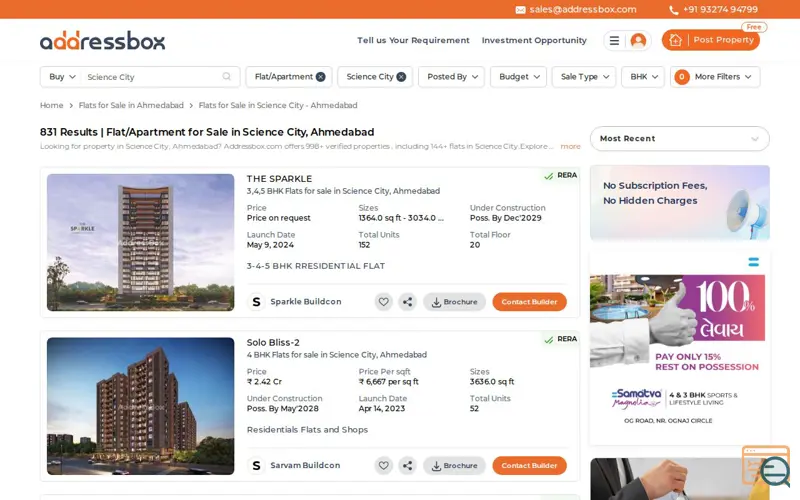
Task: Click the Sarvam Buildcon builder avatar
Action: 256,465
